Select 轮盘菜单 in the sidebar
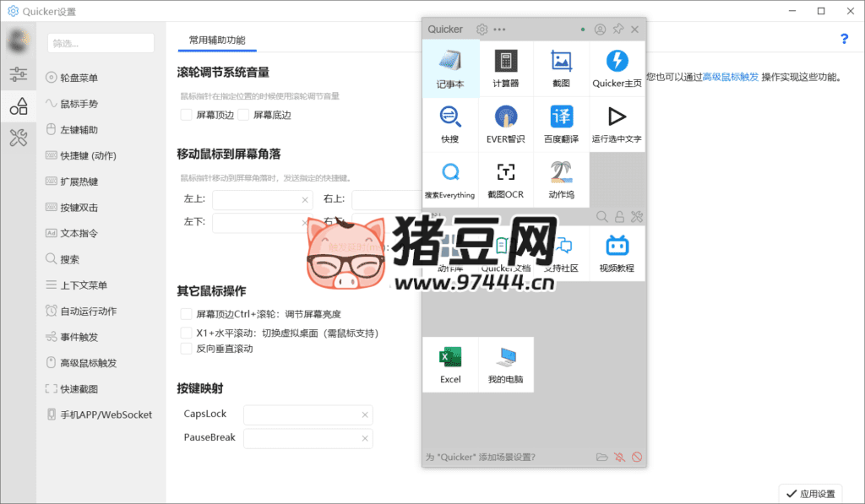This screenshot has width=865, height=504. tap(79, 79)
